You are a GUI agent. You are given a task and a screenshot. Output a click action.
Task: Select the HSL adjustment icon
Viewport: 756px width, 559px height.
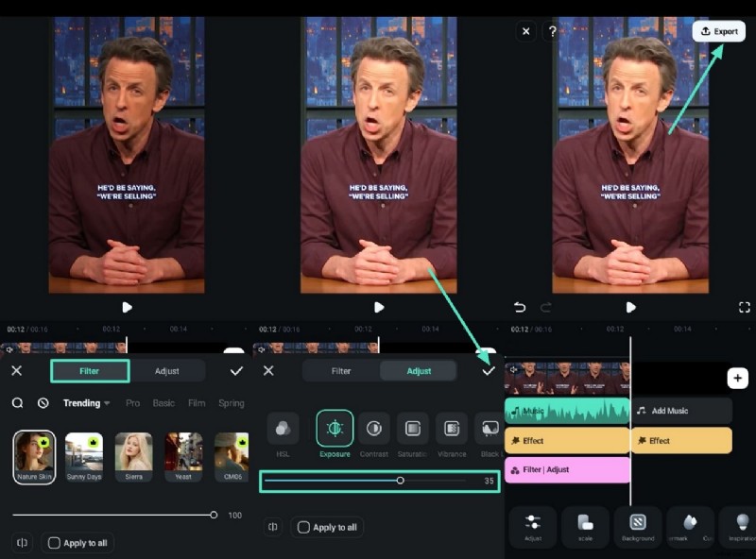pos(282,427)
